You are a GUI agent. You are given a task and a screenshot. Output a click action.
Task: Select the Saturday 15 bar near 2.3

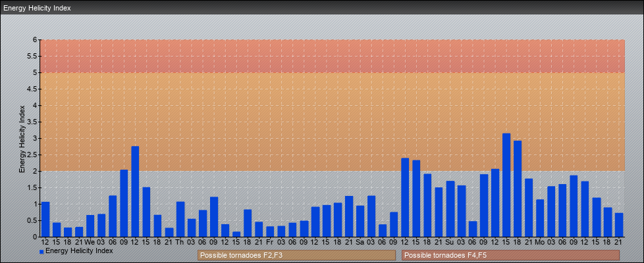point(416,199)
